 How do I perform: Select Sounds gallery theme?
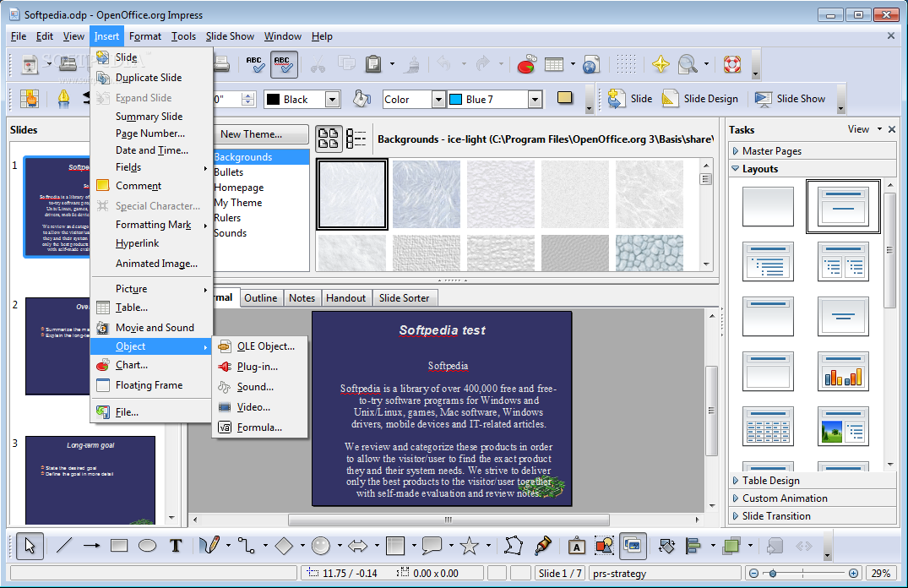click(x=261, y=233)
